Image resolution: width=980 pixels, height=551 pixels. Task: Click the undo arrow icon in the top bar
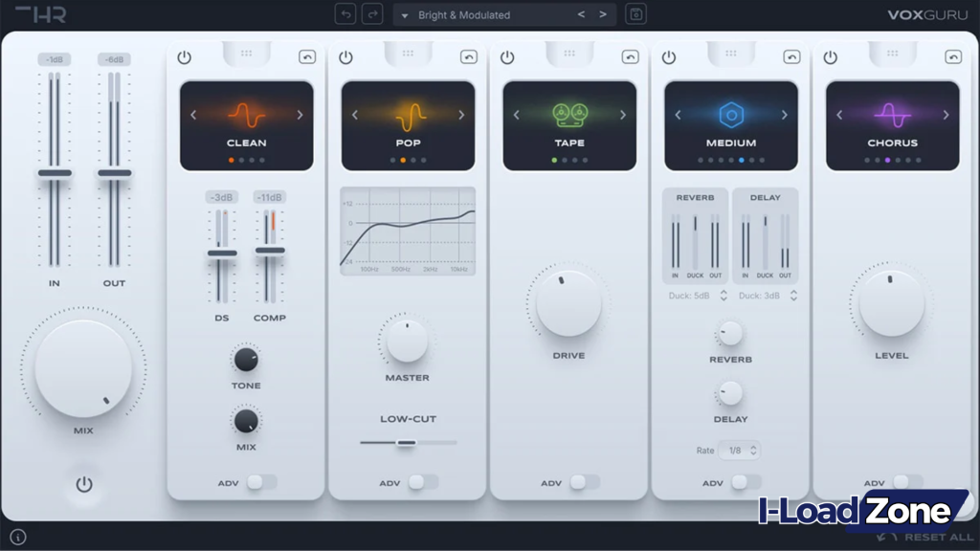(x=345, y=14)
